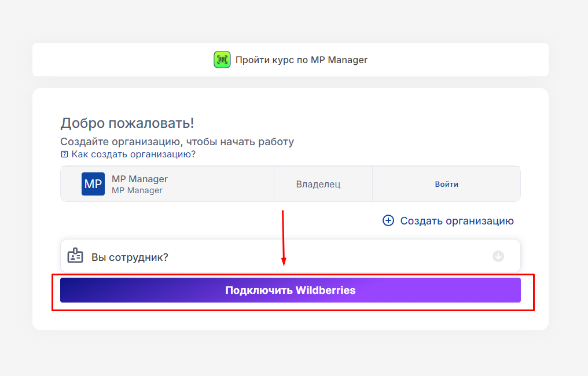Click the plus circle icon

tap(388, 220)
